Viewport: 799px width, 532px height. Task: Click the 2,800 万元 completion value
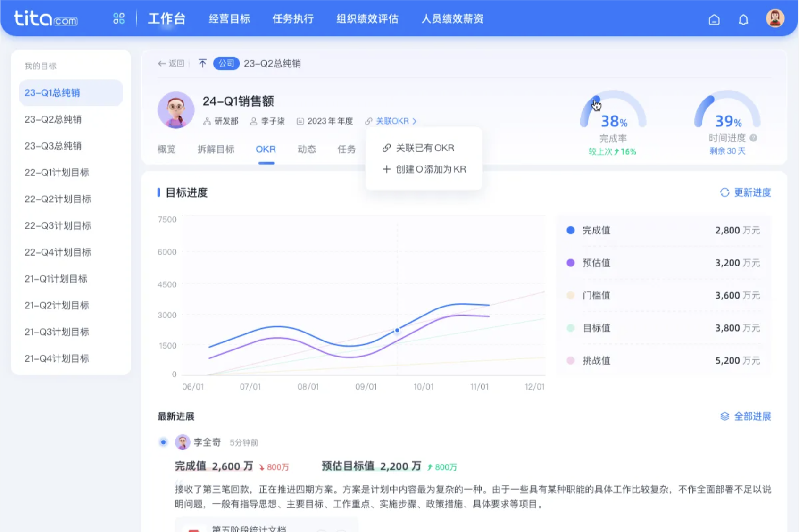click(x=738, y=230)
